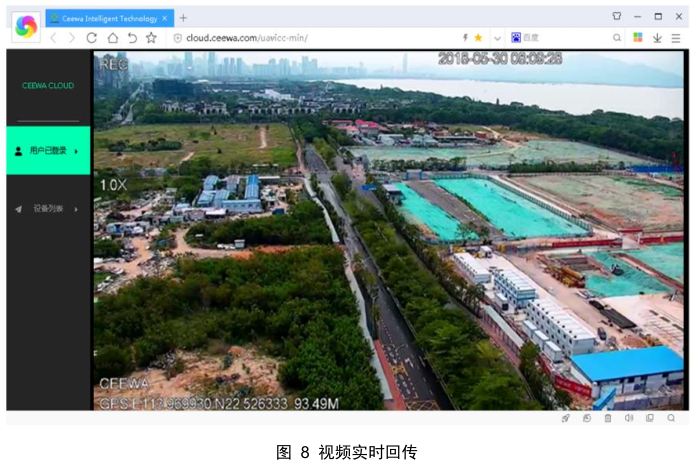Click the browser back arrow

[x=53, y=38]
